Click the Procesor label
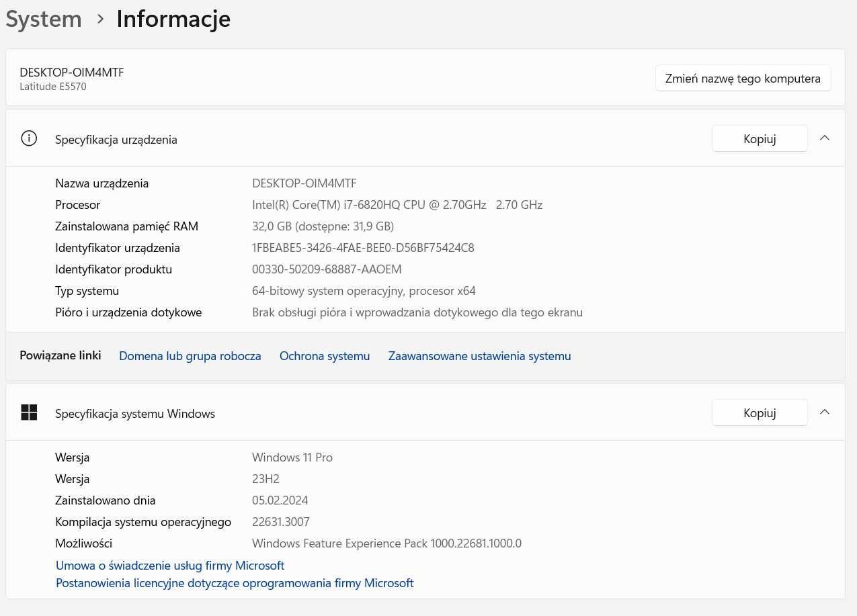 (x=78, y=205)
